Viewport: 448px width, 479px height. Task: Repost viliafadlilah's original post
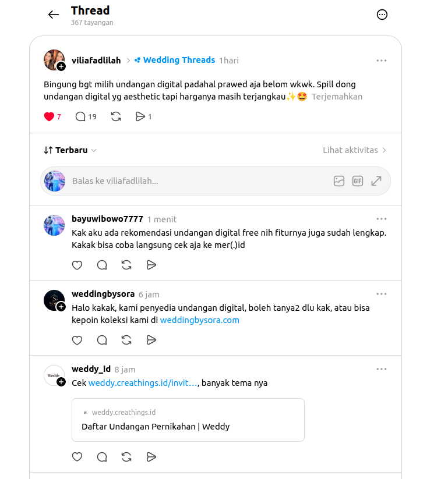(x=116, y=117)
